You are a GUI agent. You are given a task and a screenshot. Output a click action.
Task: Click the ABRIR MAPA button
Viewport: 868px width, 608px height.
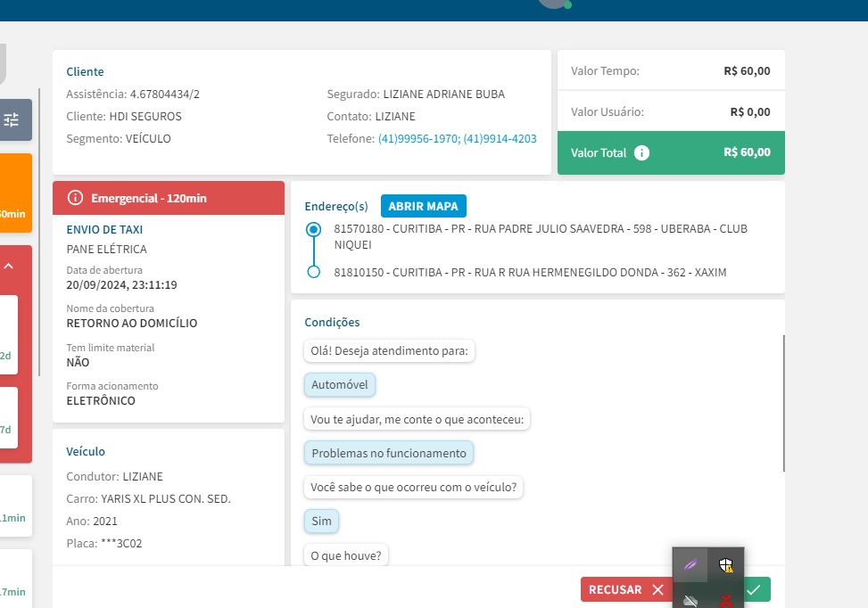coord(424,206)
